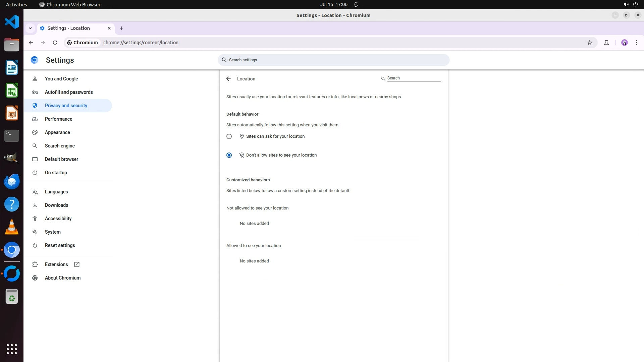Open the Autofill and passwords section
This screenshot has height=362, width=644.
(69, 92)
